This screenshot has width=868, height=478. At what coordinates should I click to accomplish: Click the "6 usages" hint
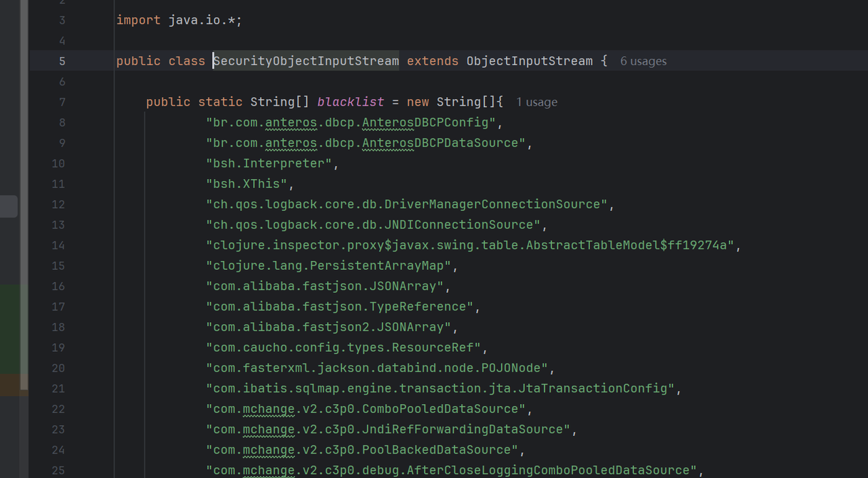tap(643, 61)
